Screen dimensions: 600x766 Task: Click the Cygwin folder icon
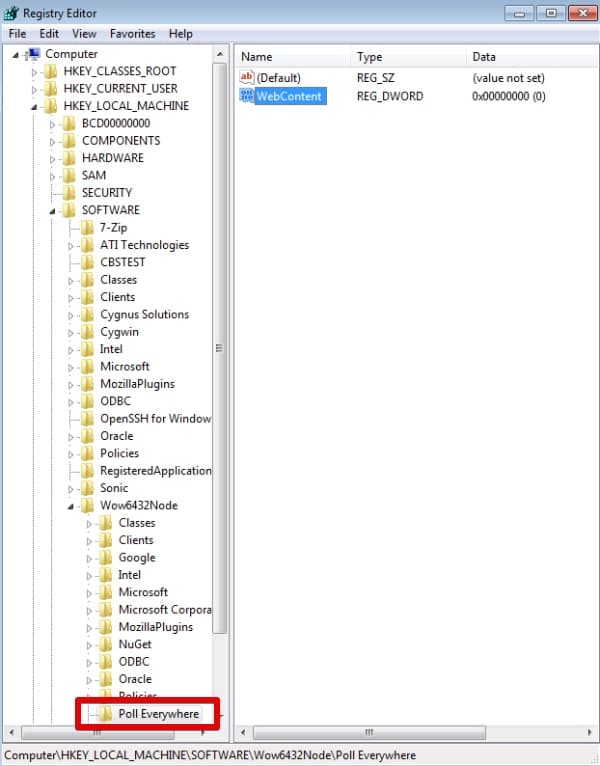87,332
